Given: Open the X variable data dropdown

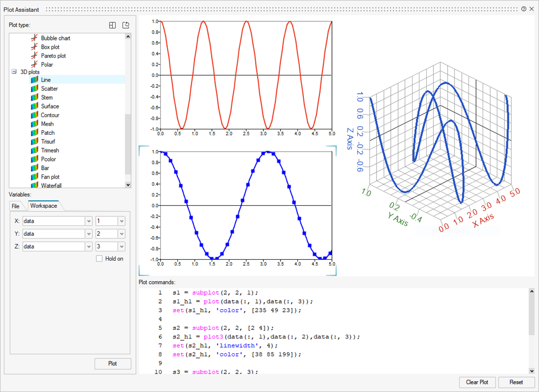Looking at the screenshot, I should pos(89,221).
